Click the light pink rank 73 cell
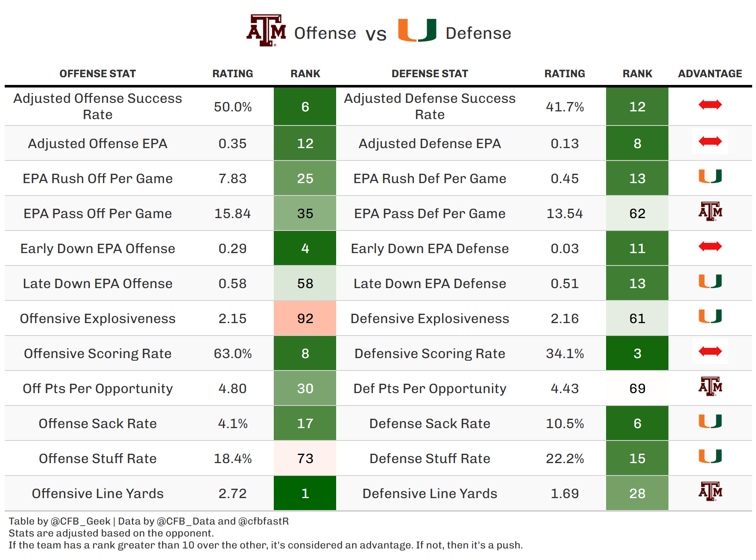The width and height of the screenshot is (756, 560). pos(305,458)
